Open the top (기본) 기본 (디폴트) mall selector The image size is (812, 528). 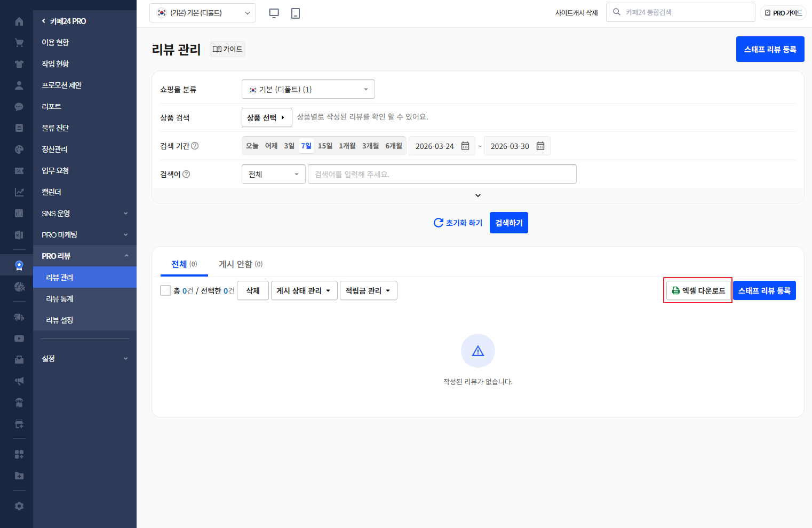point(203,13)
